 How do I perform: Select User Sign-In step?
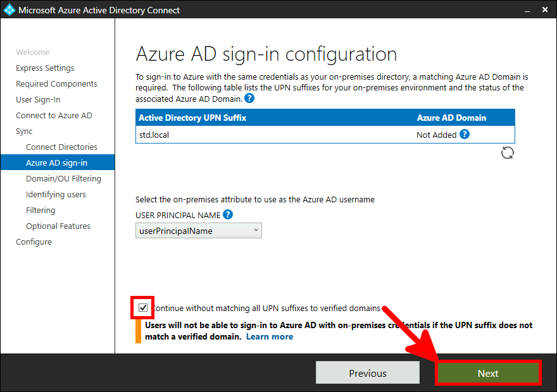pyautogui.click(x=38, y=100)
